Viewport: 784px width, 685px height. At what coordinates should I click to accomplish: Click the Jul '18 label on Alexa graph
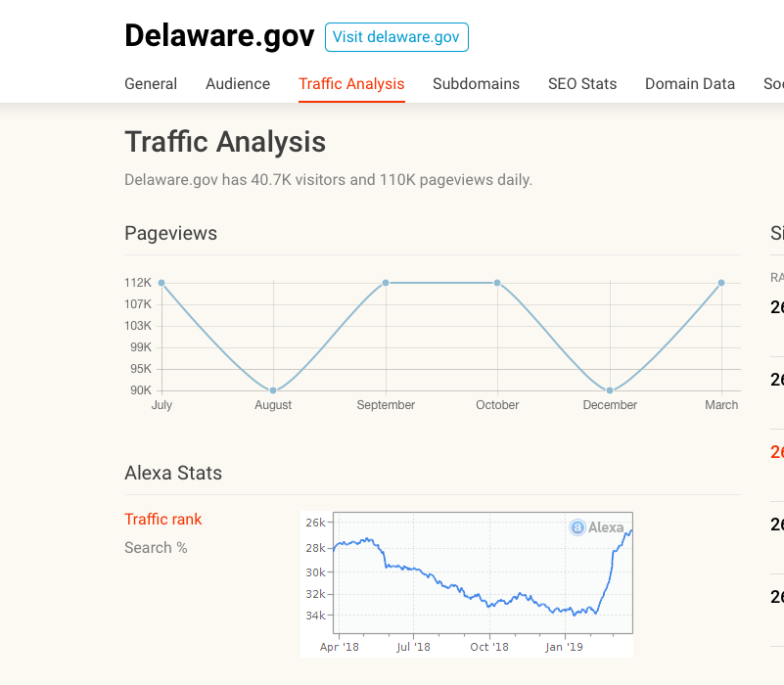coord(413,647)
